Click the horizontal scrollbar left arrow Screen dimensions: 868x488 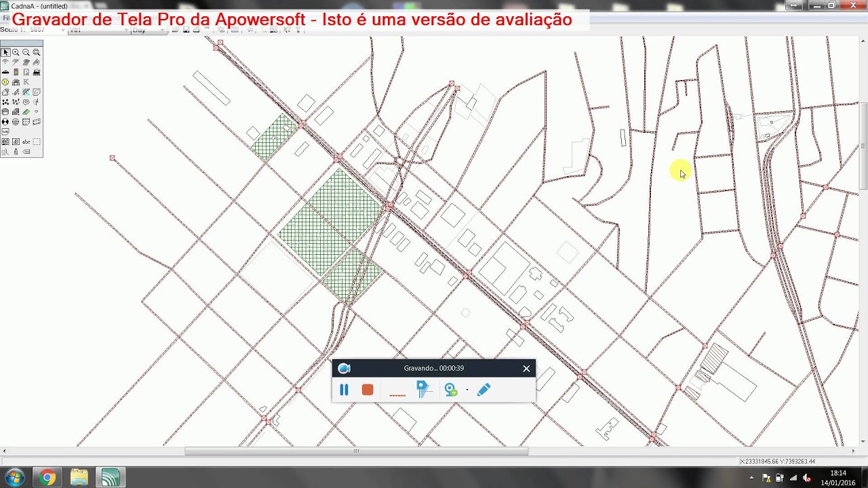coord(4,451)
